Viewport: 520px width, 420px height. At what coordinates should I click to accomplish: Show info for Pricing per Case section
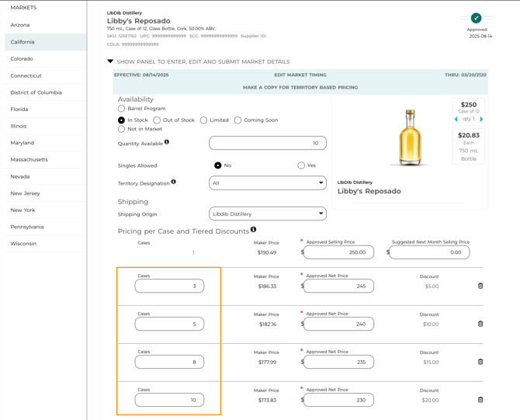click(253, 229)
